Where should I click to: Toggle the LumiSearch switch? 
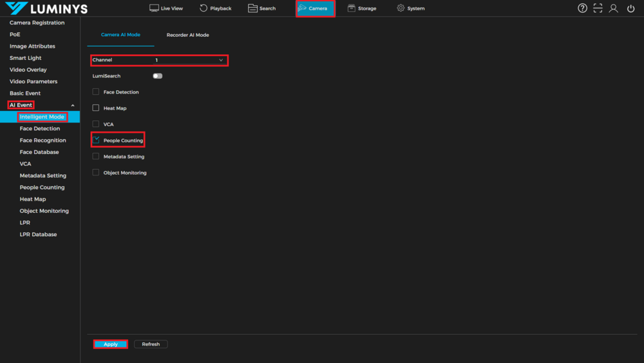point(157,76)
